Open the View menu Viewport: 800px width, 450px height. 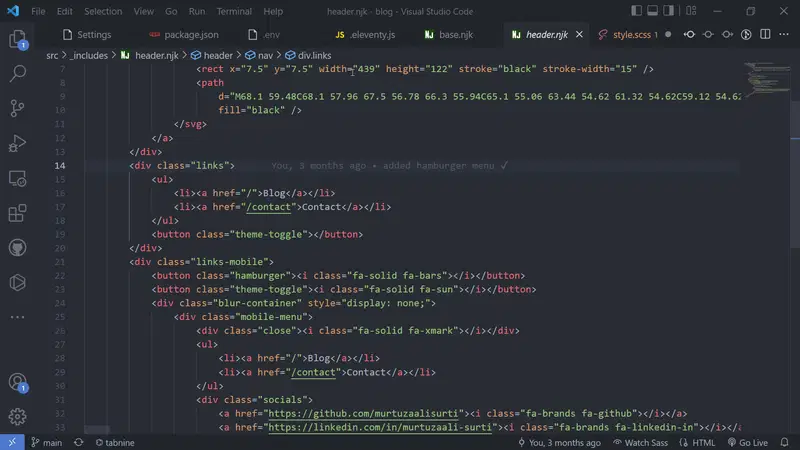pos(143,11)
